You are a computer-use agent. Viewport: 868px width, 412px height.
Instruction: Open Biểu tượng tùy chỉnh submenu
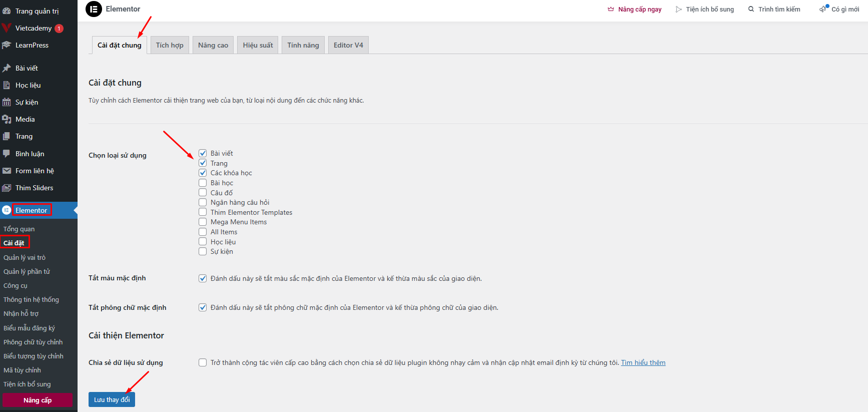(x=34, y=356)
